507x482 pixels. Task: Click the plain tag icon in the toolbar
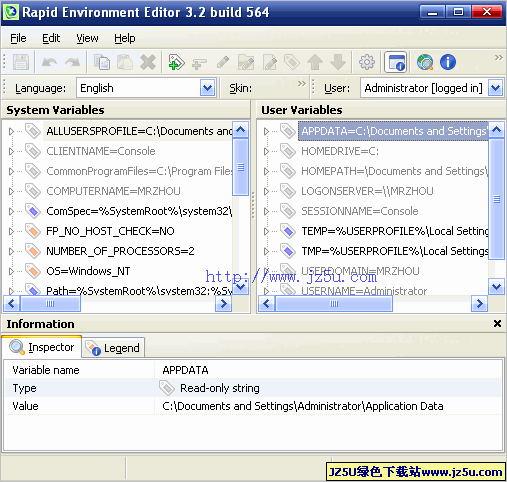coord(292,62)
